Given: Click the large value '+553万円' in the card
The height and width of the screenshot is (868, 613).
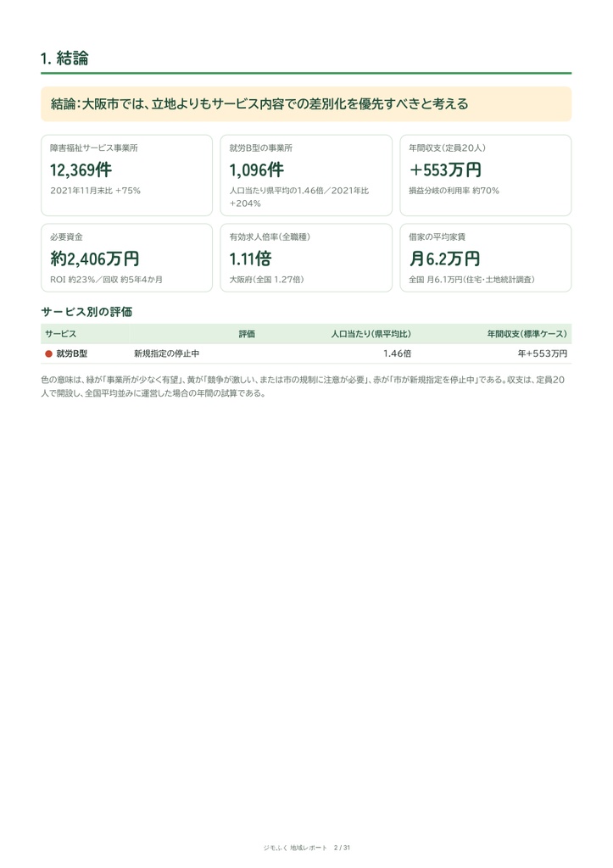Looking at the screenshot, I should click(x=445, y=170).
